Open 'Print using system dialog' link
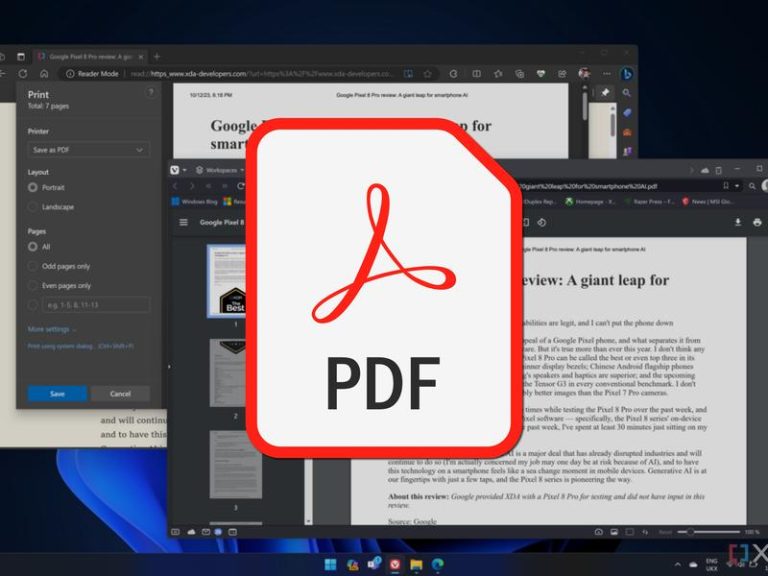The height and width of the screenshot is (576, 768). (81, 346)
